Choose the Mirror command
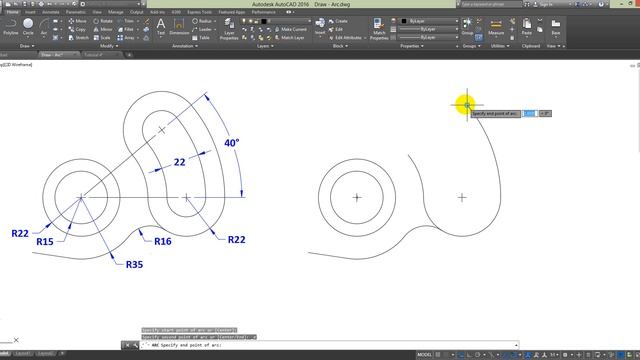Screen dimensions: 640x360 [x=103, y=29]
